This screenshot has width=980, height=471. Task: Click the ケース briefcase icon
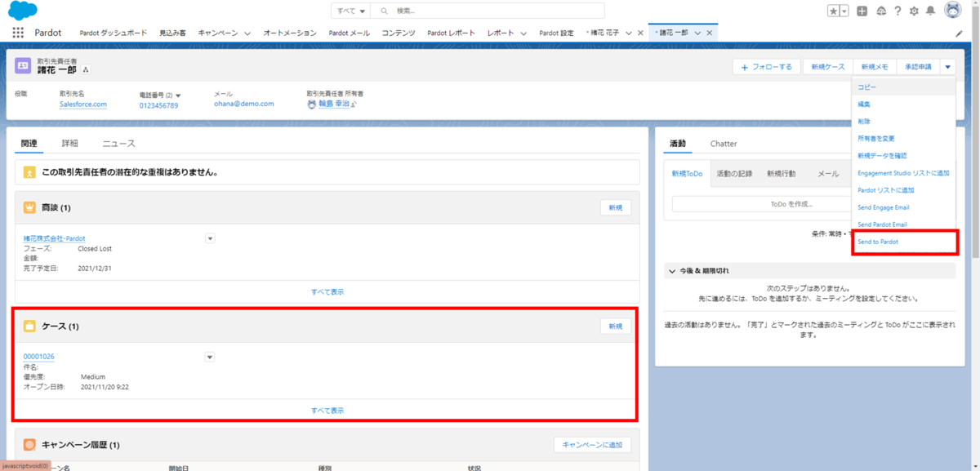[29, 327]
